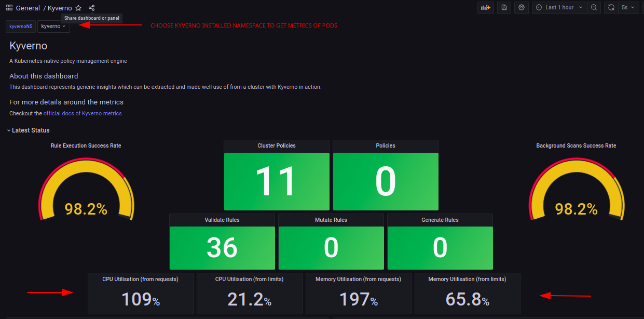Open the Mutate Rules panel title
644x319 pixels.
[331, 220]
